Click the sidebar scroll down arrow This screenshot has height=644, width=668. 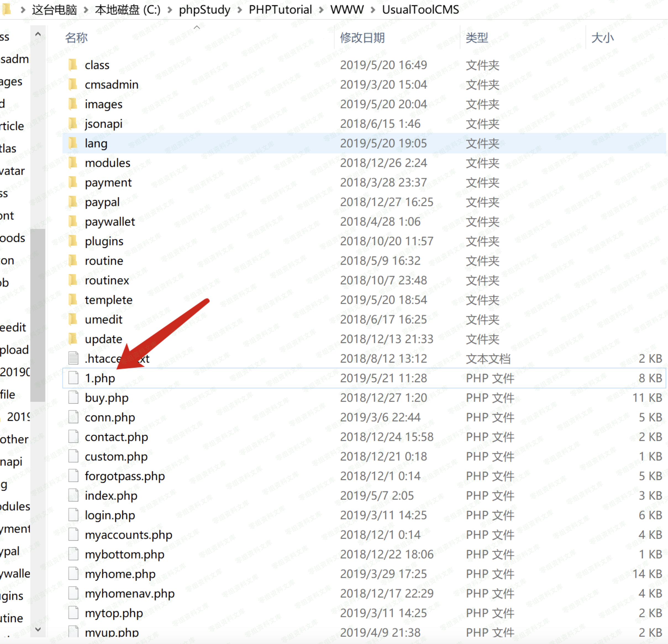click(38, 629)
